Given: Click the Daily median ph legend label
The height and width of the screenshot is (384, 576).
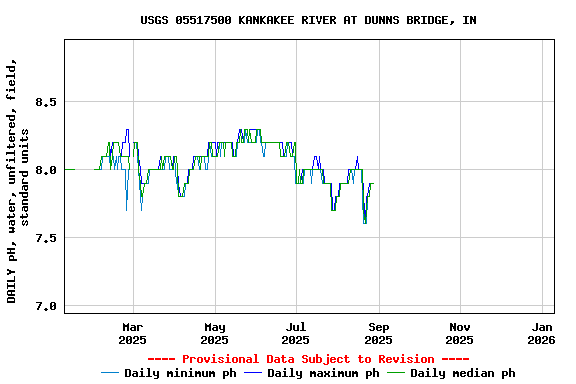Looking at the screenshot, I should [x=463, y=373].
